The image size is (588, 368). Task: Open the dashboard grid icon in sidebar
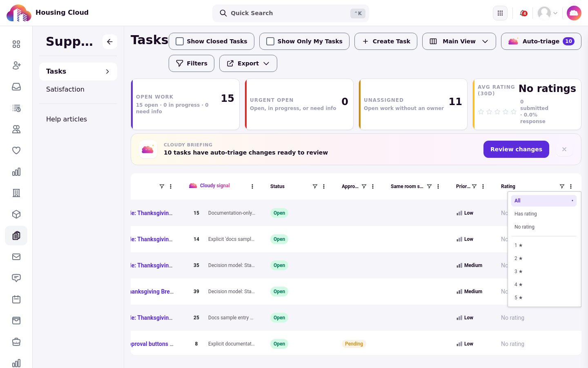(16, 44)
